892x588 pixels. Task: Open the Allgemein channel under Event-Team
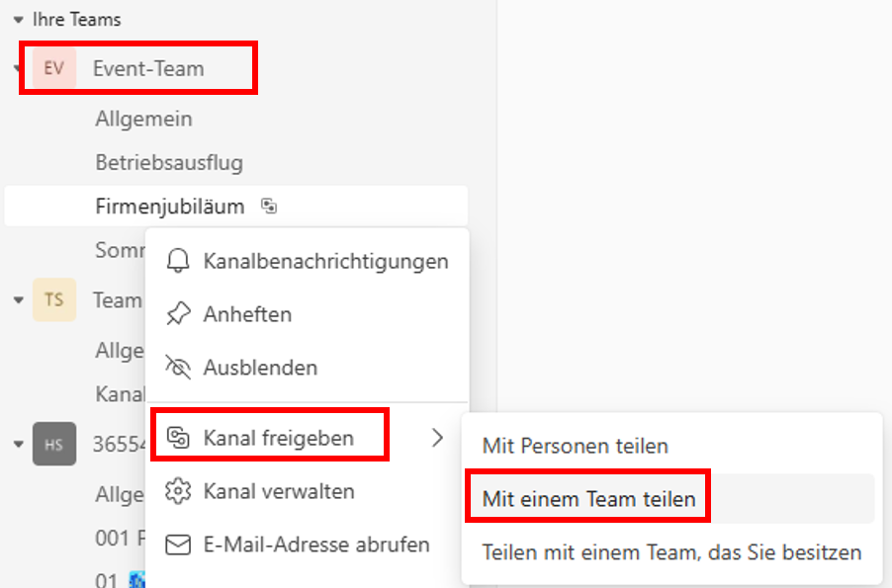click(x=144, y=119)
